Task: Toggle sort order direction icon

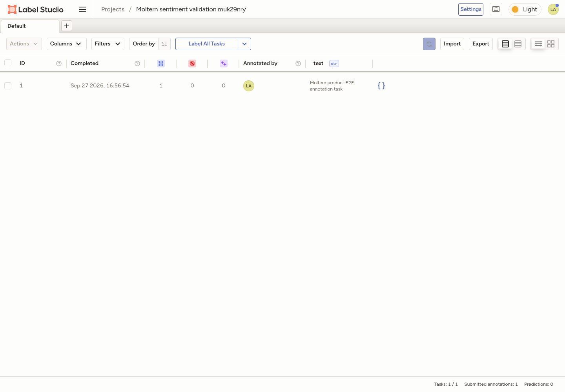Action: pos(164,44)
